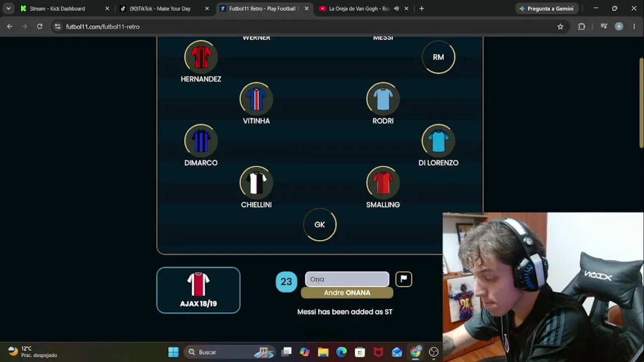Click the HERNANDEZ player name label
644x362 pixels.
pyautogui.click(x=201, y=79)
